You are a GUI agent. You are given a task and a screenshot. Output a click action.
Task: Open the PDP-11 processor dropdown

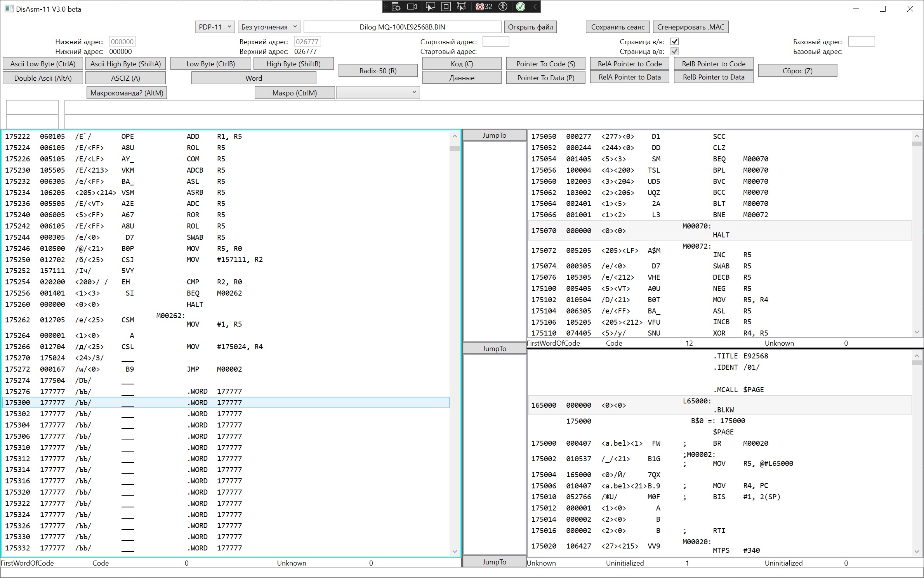pos(215,27)
